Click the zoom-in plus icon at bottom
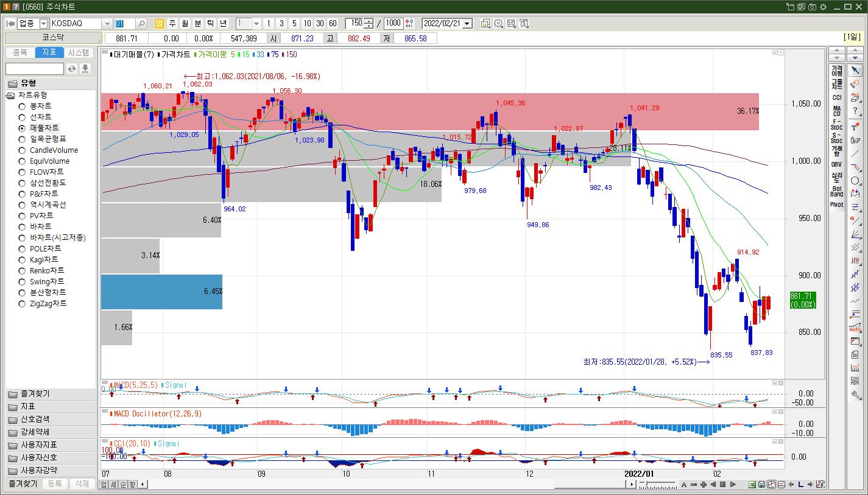868x495 pixels. tap(704, 485)
